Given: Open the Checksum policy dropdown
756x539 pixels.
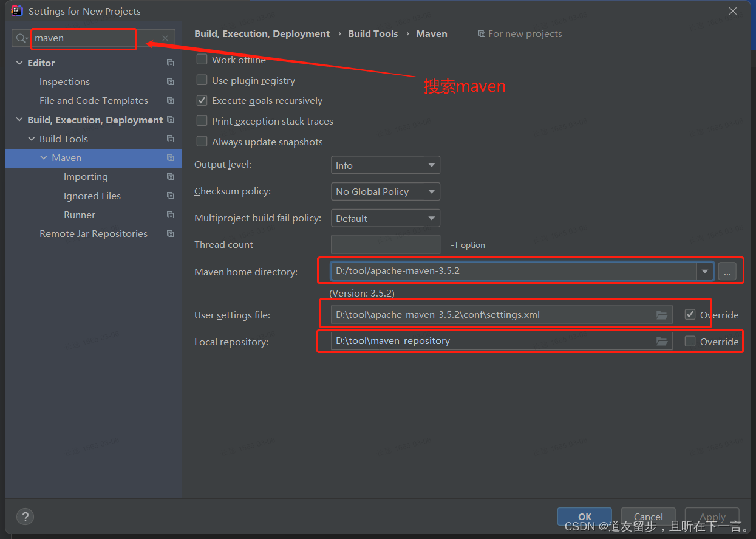Looking at the screenshot, I should pos(385,191).
